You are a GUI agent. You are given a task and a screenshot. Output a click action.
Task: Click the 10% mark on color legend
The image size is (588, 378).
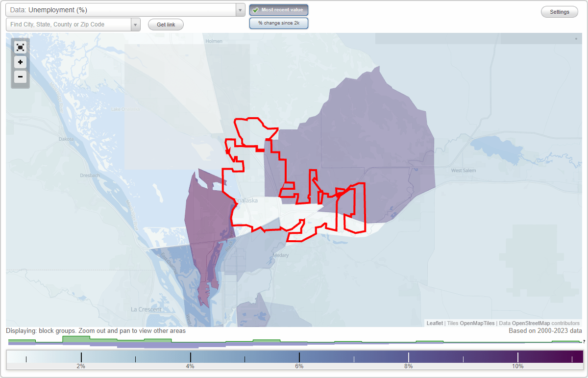click(518, 366)
